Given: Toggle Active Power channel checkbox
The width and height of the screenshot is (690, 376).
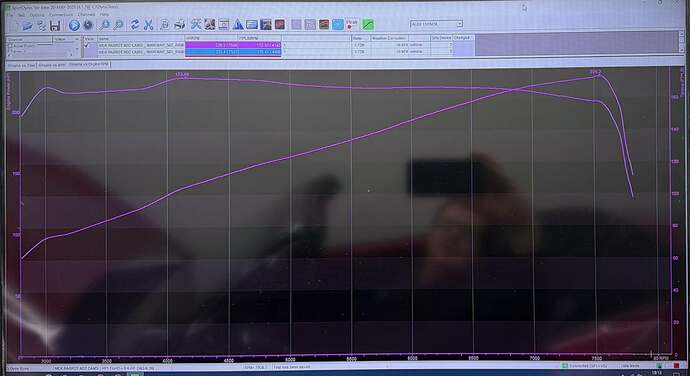Looking at the screenshot, I should 10,45.
